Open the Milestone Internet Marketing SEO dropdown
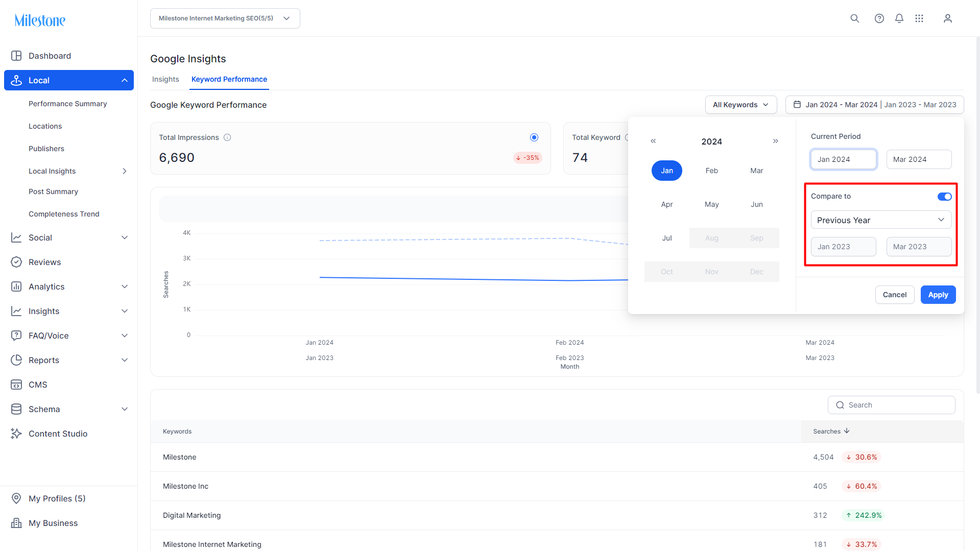Image resolution: width=980 pixels, height=551 pixels. (x=225, y=18)
